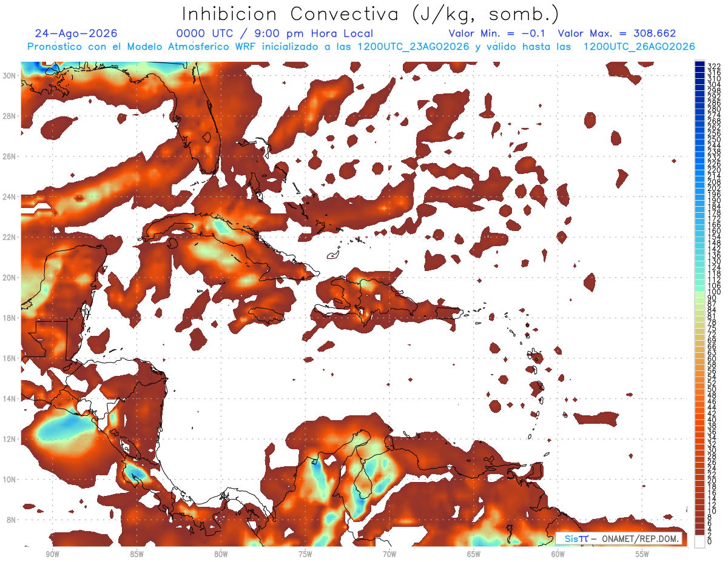Click the '202' label on the color scale
Image resolution: width=728 pixels, height=562 pixels.
713,188
